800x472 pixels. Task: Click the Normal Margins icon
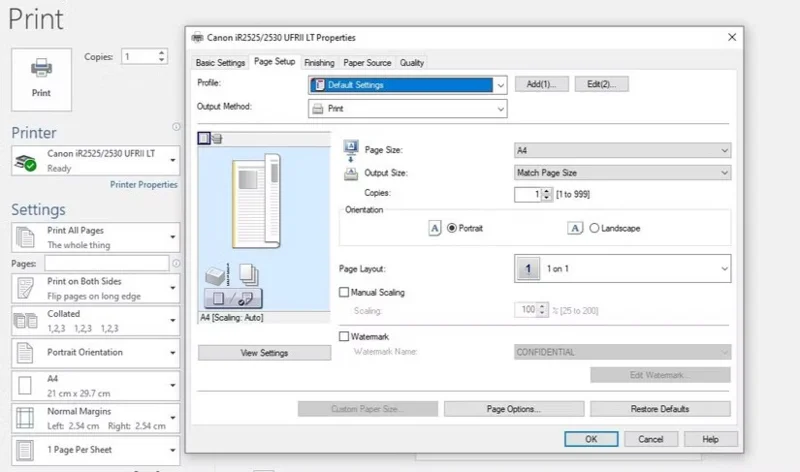pyautogui.click(x=25, y=418)
